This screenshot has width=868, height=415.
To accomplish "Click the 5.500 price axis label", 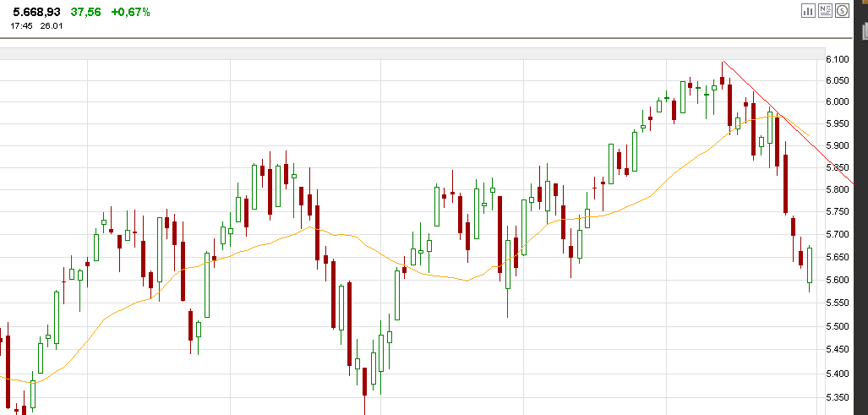I will tap(837, 326).
